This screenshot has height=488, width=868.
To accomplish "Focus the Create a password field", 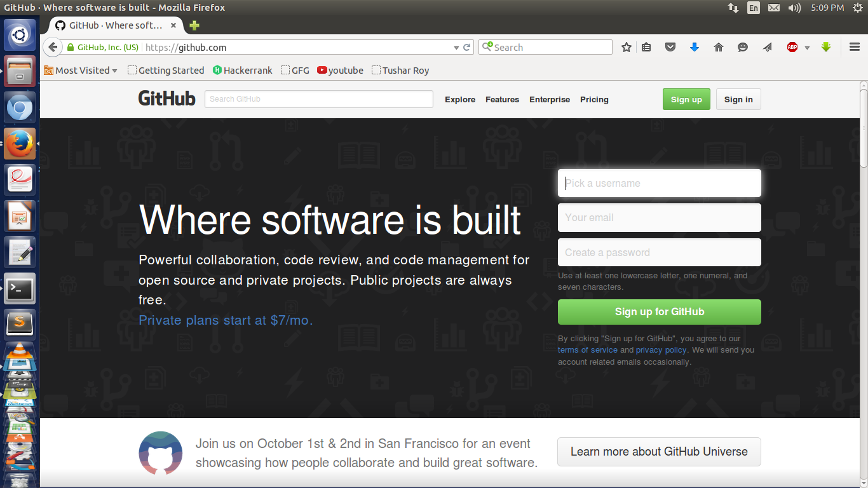I will pyautogui.click(x=660, y=252).
